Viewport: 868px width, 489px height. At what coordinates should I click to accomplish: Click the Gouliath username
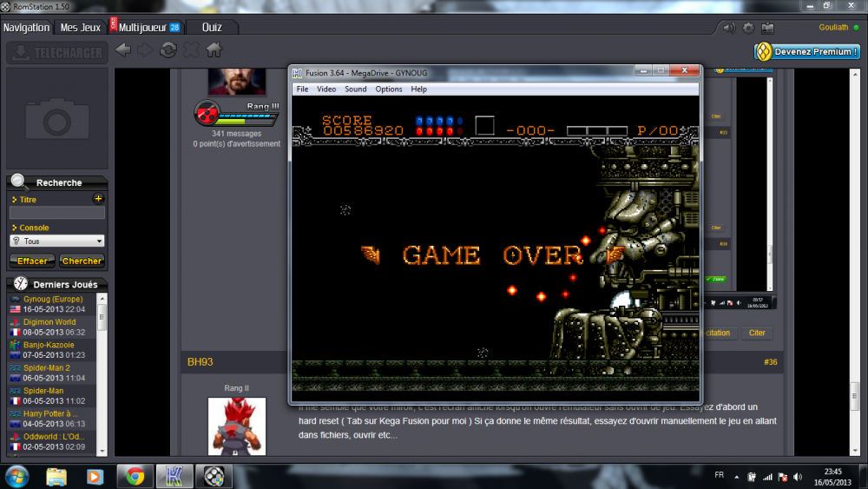pyautogui.click(x=833, y=27)
